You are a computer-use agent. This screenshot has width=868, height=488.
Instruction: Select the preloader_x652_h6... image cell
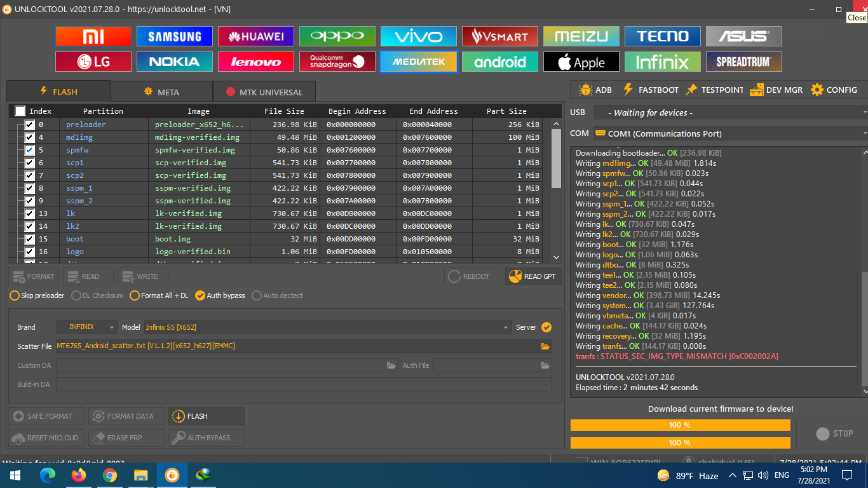pyautogui.click(x=199, y=125)
